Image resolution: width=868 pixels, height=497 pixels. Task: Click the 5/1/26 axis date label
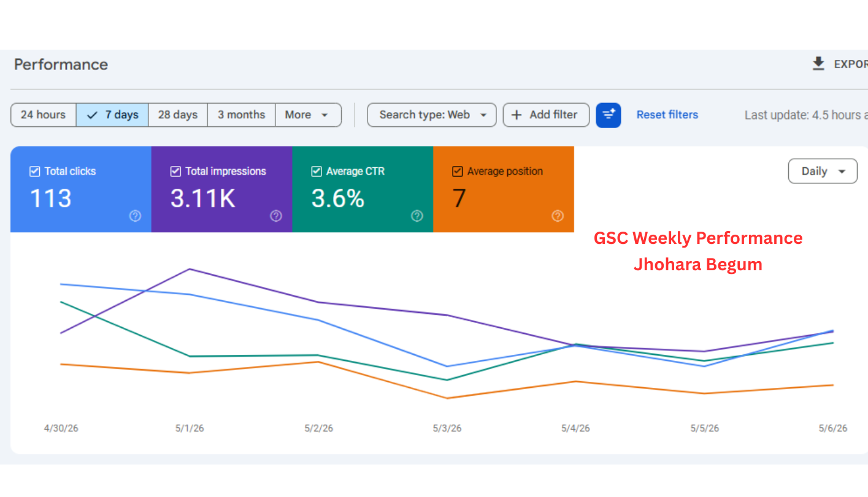(x=190, y=428)
